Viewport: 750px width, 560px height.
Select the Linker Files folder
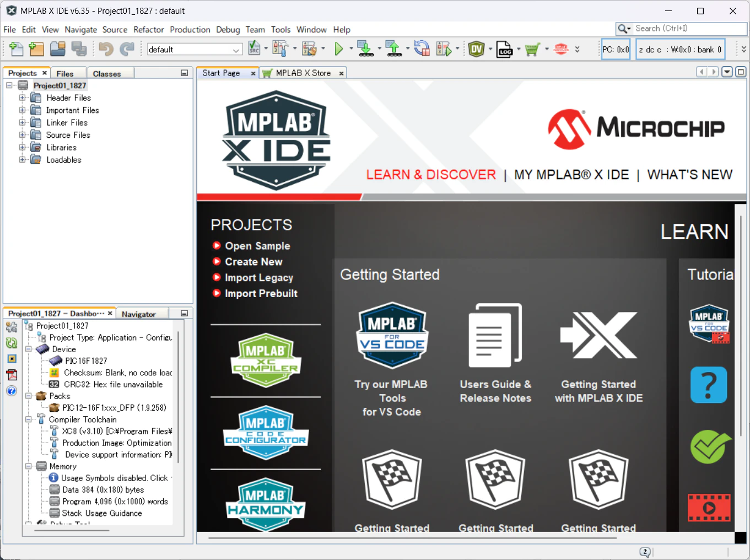point(67,123)
